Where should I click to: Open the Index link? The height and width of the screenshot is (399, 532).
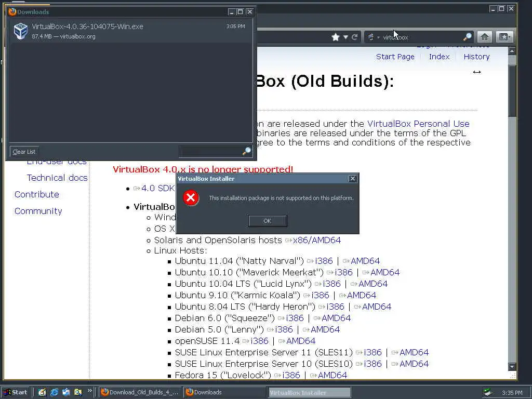(x=439, y=57)
